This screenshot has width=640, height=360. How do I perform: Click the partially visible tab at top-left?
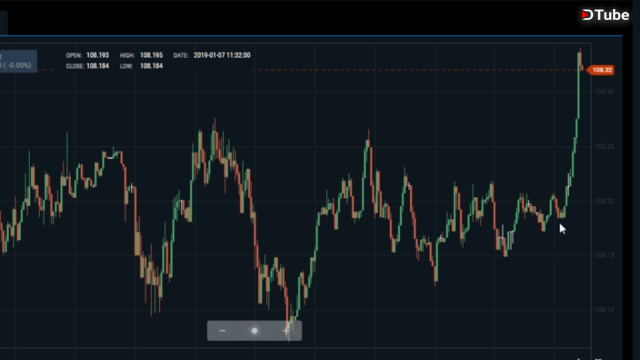(4, 22)
